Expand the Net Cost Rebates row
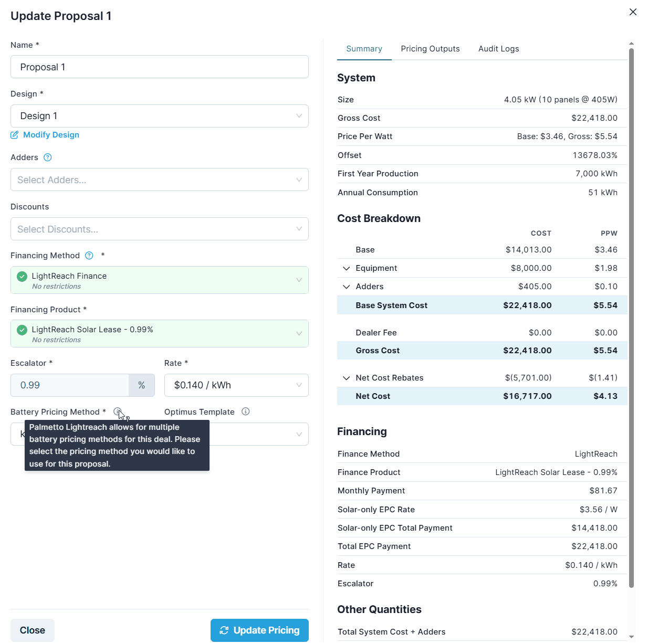Screen dimensions: 648x644 (346, 378)
